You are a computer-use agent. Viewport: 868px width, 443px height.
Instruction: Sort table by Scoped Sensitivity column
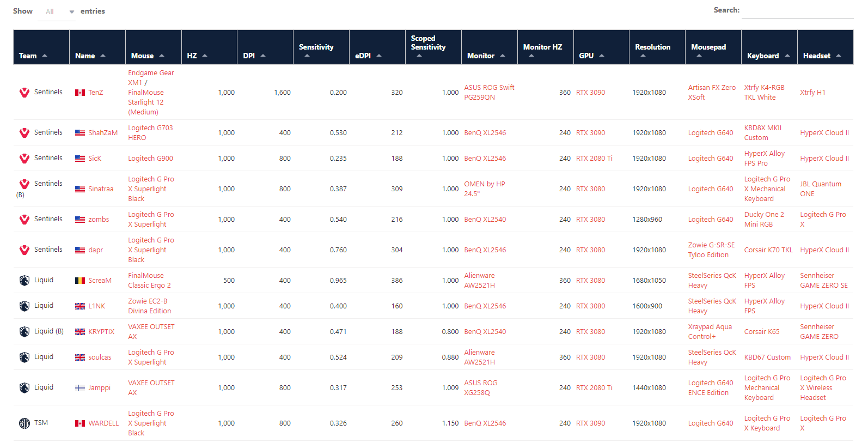tap(433, 47)
